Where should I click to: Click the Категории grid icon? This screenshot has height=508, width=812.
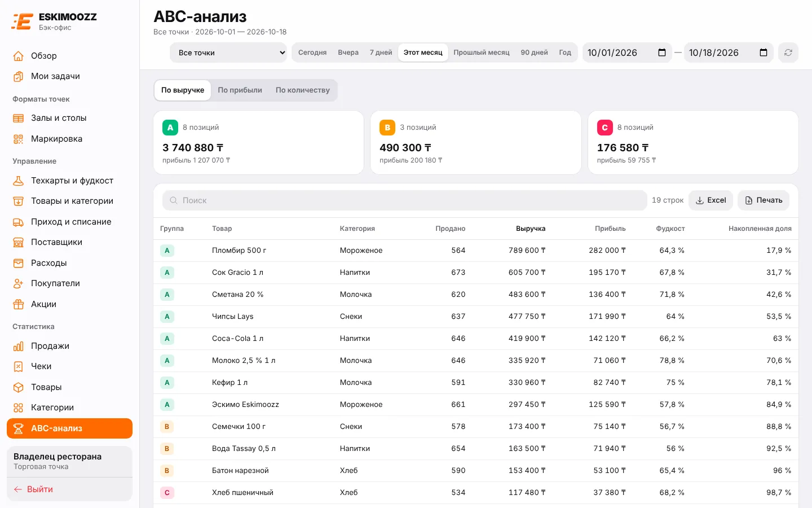pos(19,408)
